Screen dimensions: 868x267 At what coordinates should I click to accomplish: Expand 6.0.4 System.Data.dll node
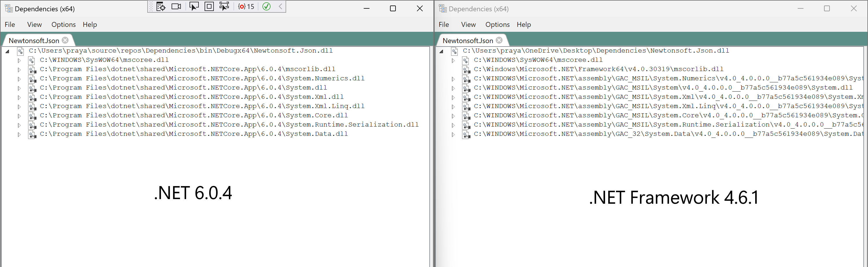[x=19, y=135]
